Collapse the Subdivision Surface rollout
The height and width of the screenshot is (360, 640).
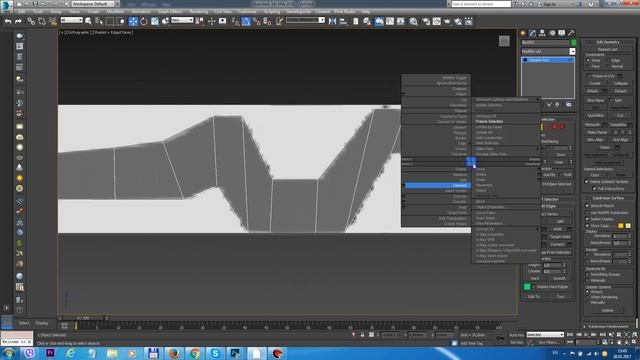pyautogui.click(x=607, y=198)
